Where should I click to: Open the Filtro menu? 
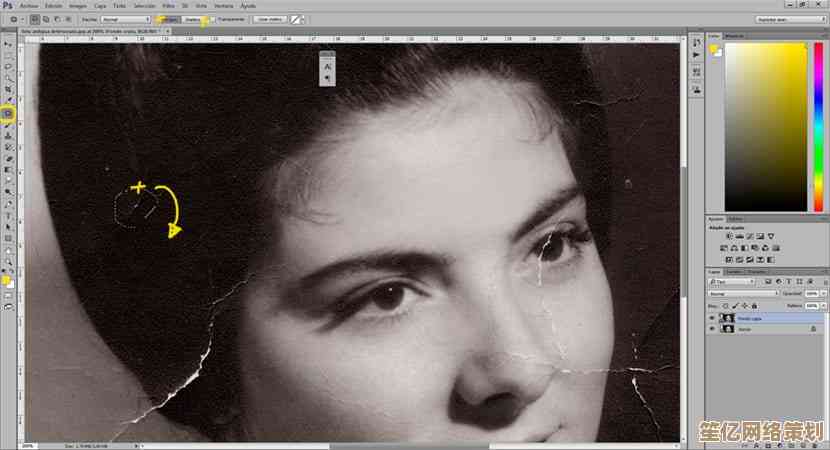point(166,5)
